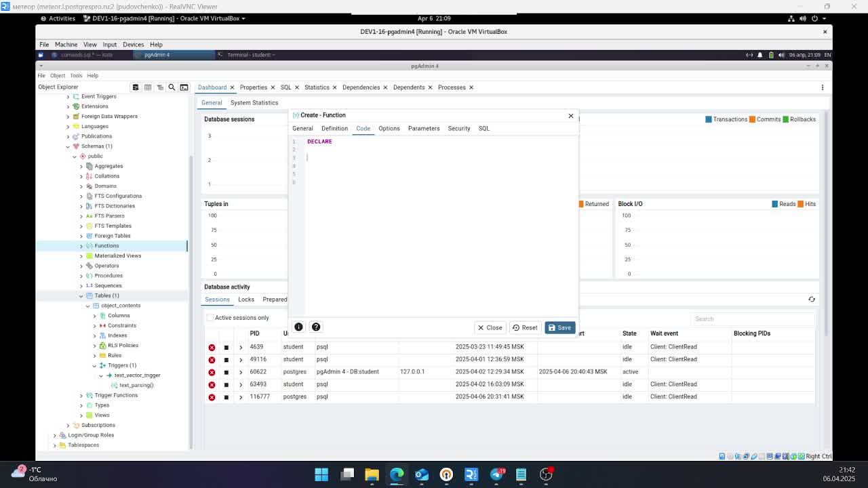Click into the function code editor area
This screenshot has width=868, height=488.
click(x=441, y=227)
